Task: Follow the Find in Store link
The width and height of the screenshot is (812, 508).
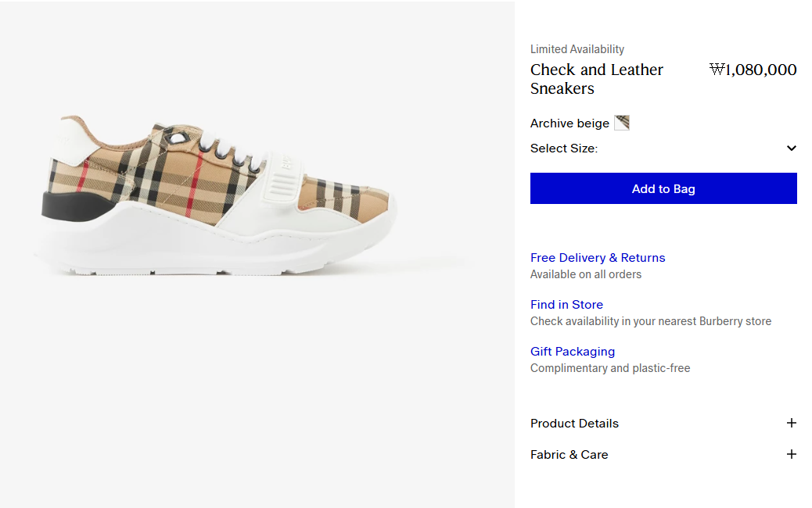Action: [x=566, y=305]
